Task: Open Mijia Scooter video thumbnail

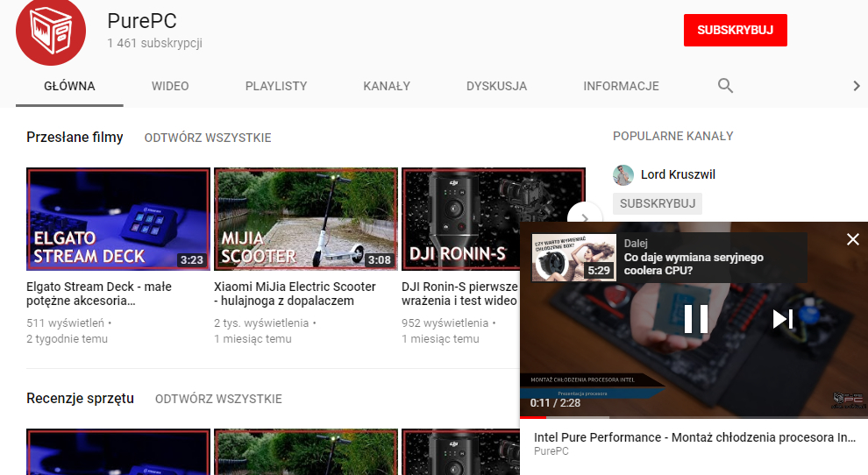Action: [x=306, y=219]
